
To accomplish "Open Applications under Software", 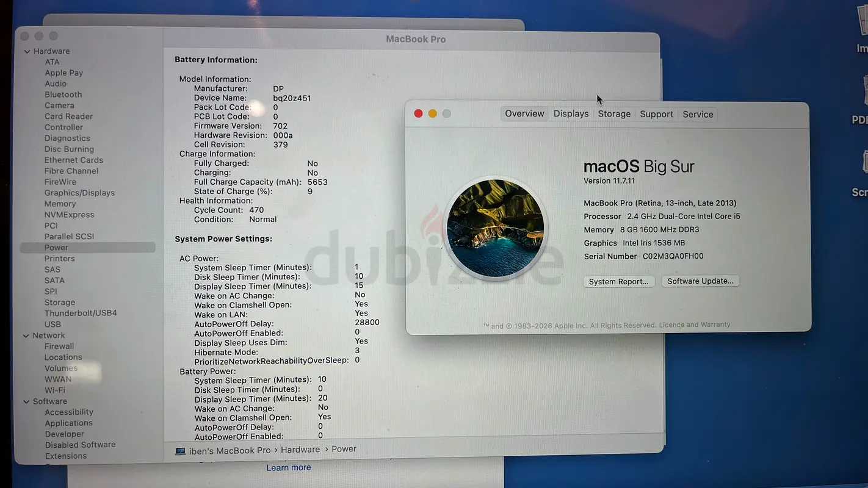I will tap(68, 423).
